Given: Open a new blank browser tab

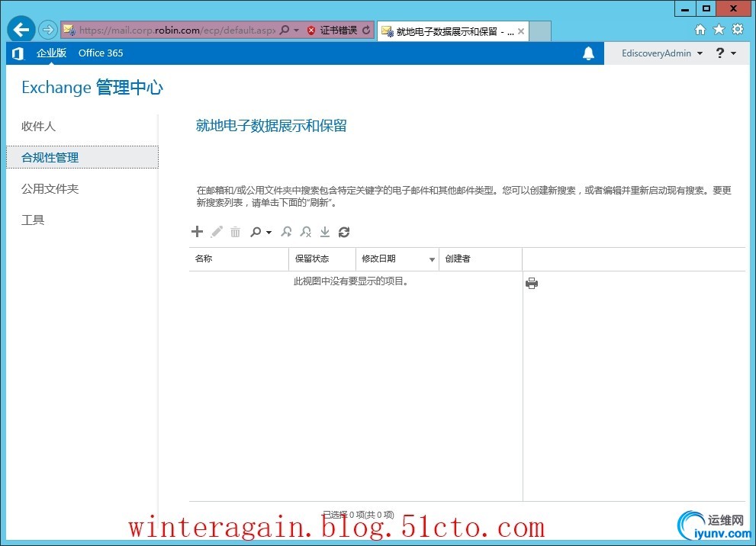Looking at the screenshot, I should click(540, 31).
